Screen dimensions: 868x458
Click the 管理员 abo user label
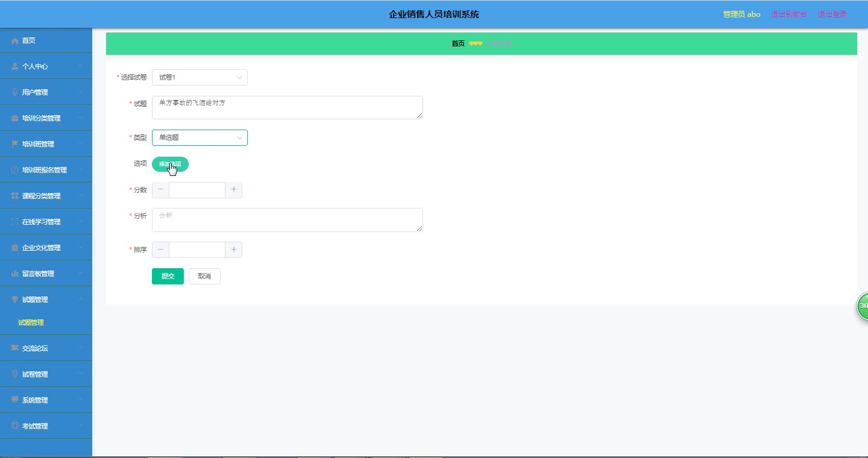(742, 14)
